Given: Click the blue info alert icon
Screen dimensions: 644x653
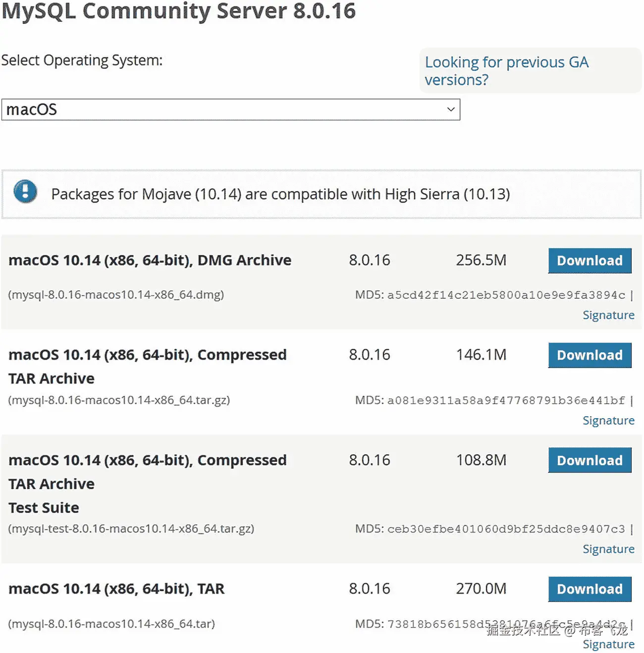Looking at the screenshot, I should point(25,191).
